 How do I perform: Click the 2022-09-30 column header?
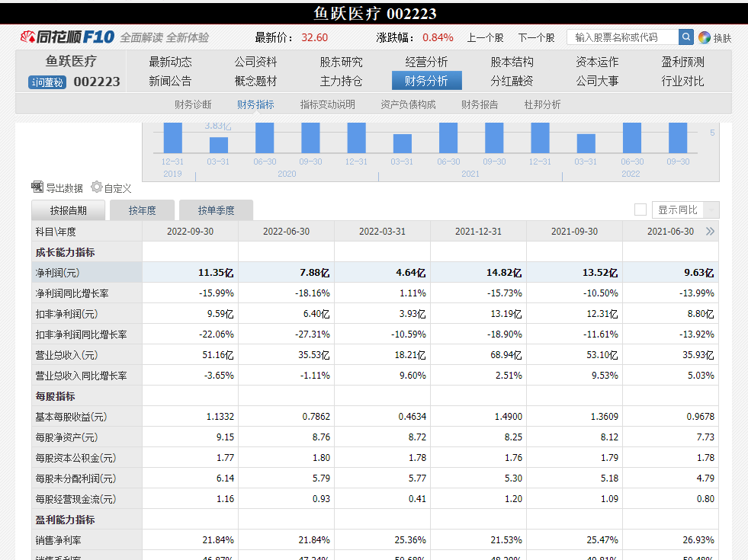click(191, 232)
